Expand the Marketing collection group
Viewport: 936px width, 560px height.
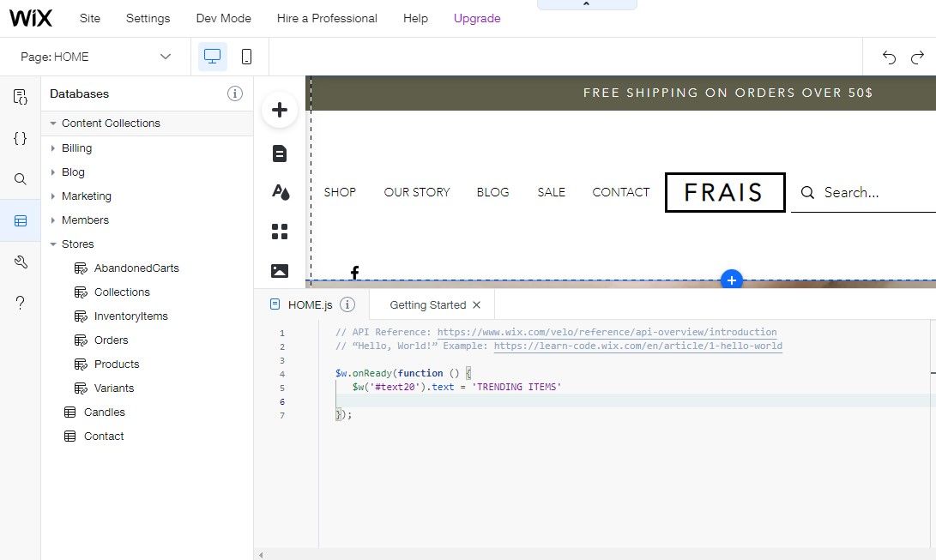click(x=53, y=196)
